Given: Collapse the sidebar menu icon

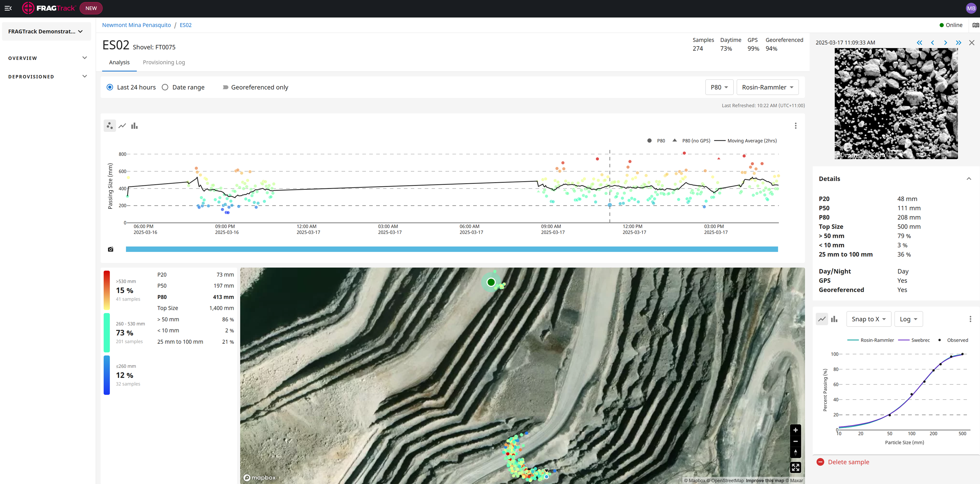Looking at the screenshot, I should tap(8, 8).
